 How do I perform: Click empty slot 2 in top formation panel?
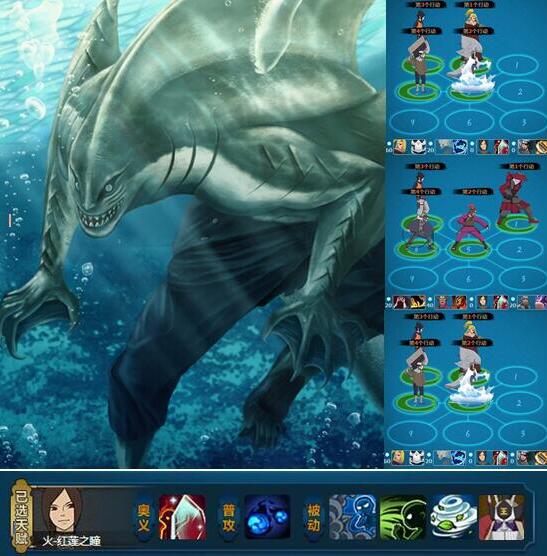[520, 92]
